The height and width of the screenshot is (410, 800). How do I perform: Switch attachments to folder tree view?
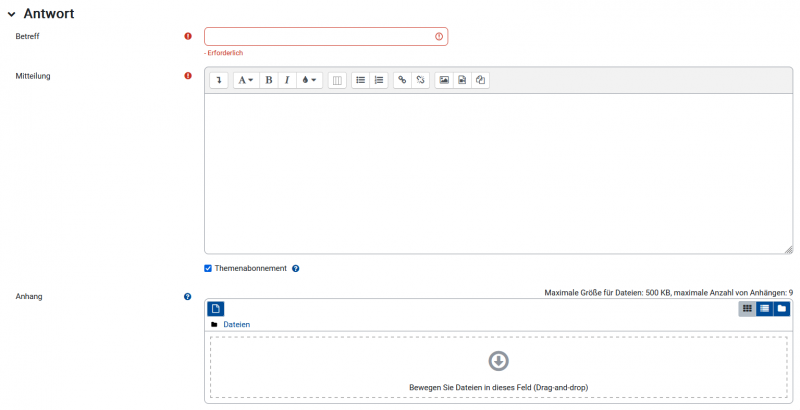781,309
